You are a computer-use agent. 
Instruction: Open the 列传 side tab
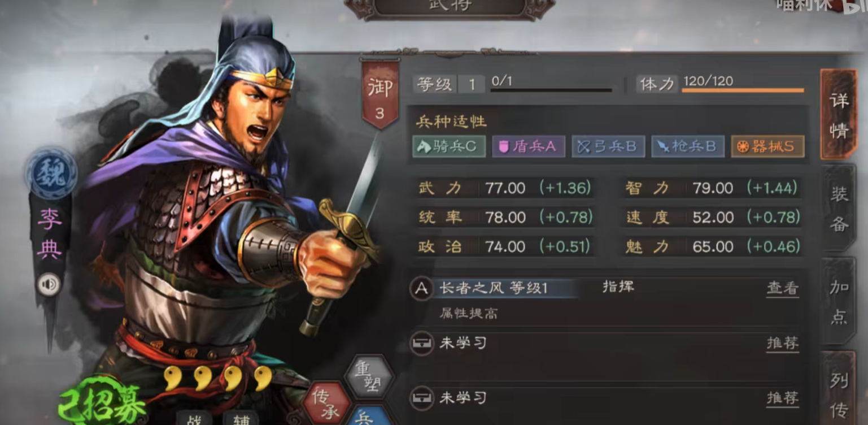839,389
